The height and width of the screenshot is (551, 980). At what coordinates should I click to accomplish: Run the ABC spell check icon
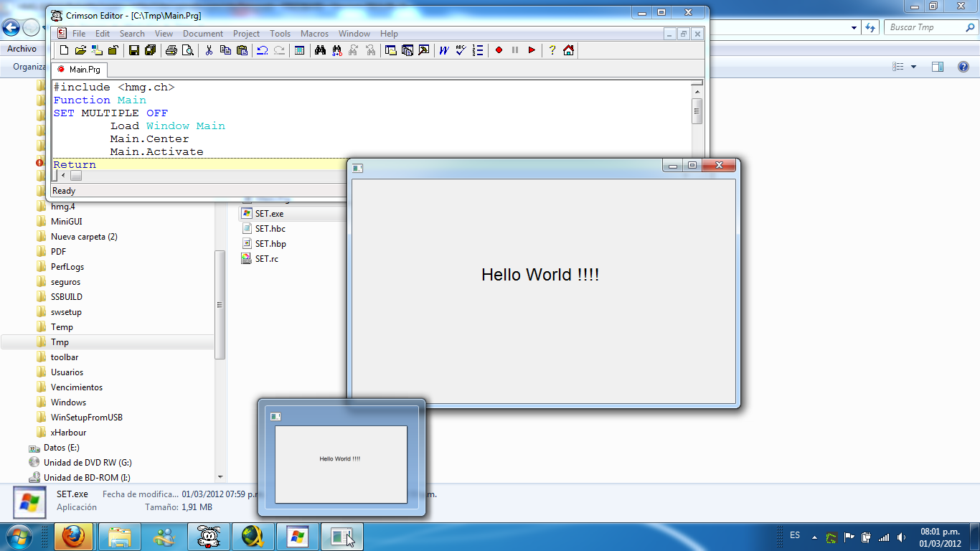[x=461, y=50]
